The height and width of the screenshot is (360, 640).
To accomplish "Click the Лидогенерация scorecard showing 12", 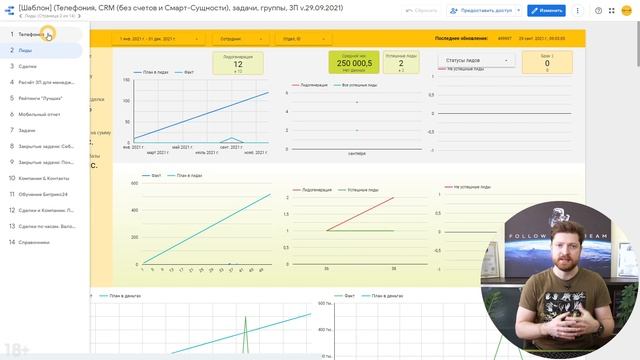I will point(238,63).
